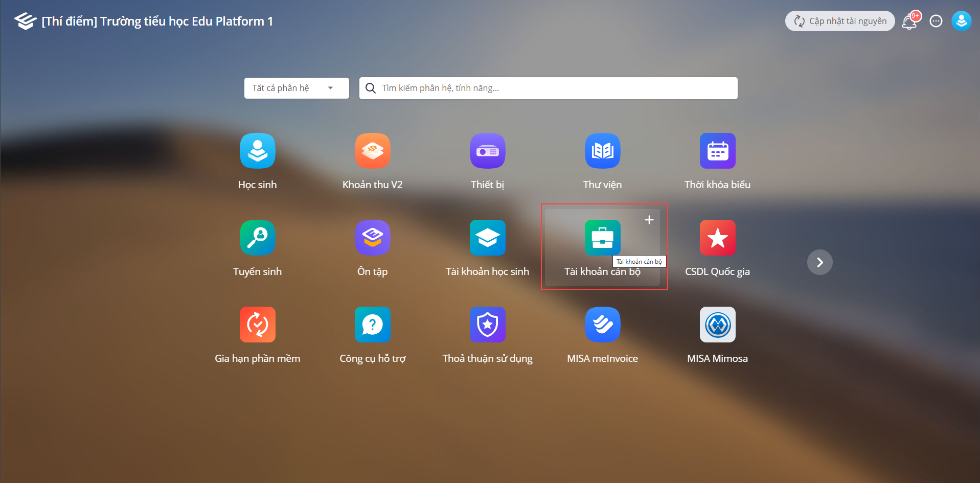Open Thoả thuận sử dụng app

click(487, 325)
